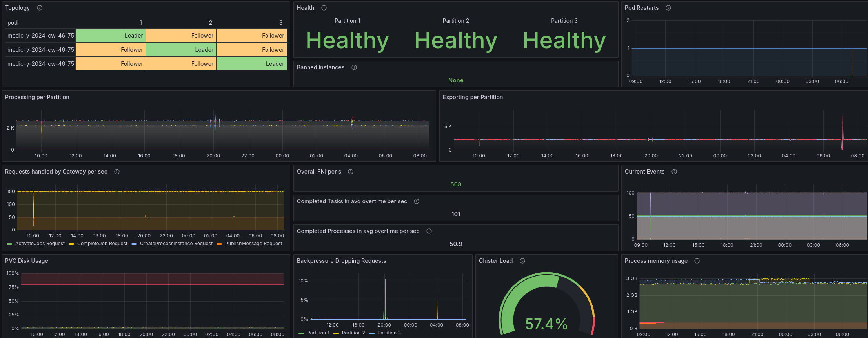868x338 pixels.
Task: Open the Pod Restarts info icon
Action: pyautogui.click(x=668, y=8)
